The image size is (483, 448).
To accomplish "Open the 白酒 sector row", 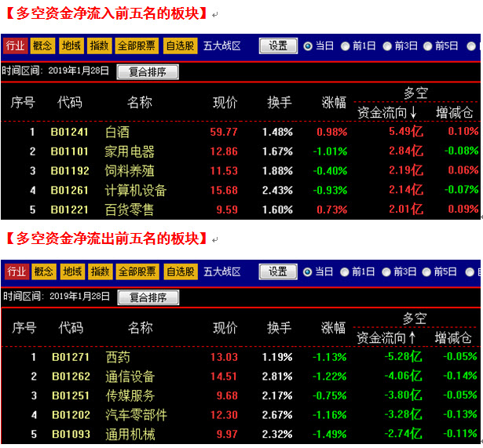I will pos(116,132).
